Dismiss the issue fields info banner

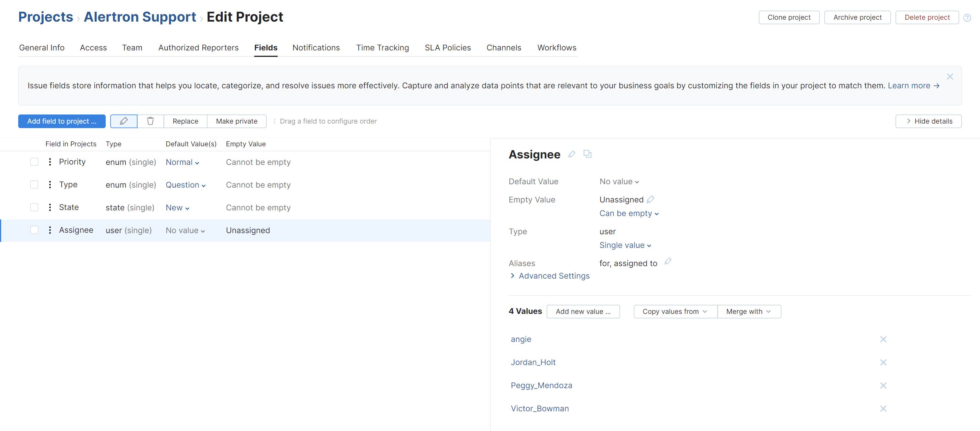pos(950,77)
